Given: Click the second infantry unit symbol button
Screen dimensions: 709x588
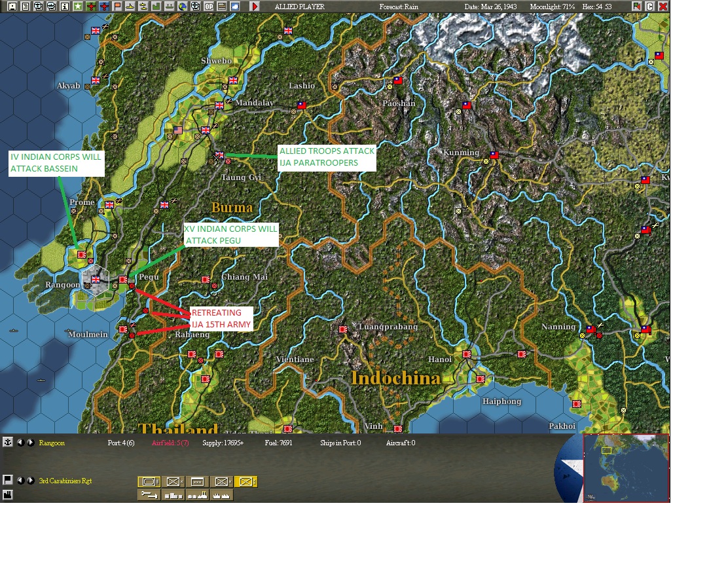Looking at the screenshot, I should coord(173,482).
